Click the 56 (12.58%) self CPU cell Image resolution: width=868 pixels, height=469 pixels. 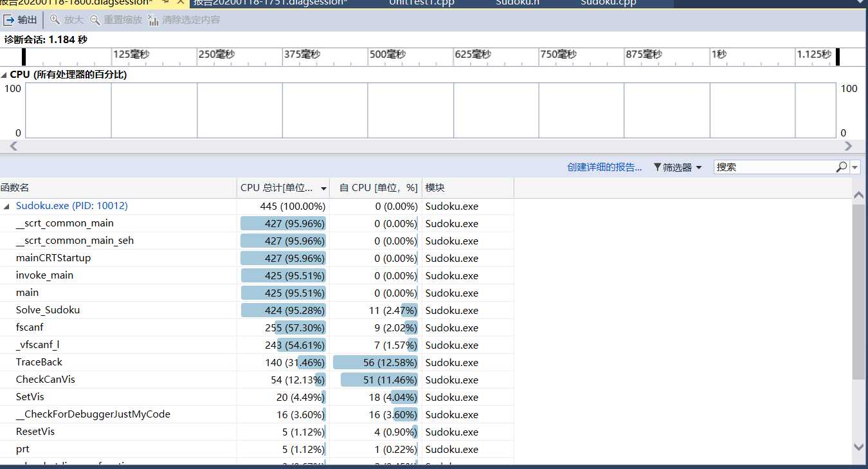(x=375, y=363)
